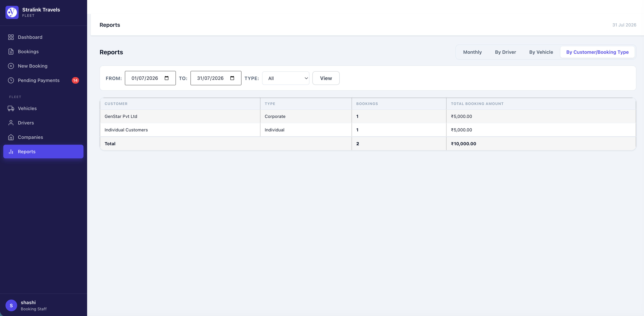The image size is (644, 316).
Task: Open Dashboard from the sidebar
Action: point(43,37)
